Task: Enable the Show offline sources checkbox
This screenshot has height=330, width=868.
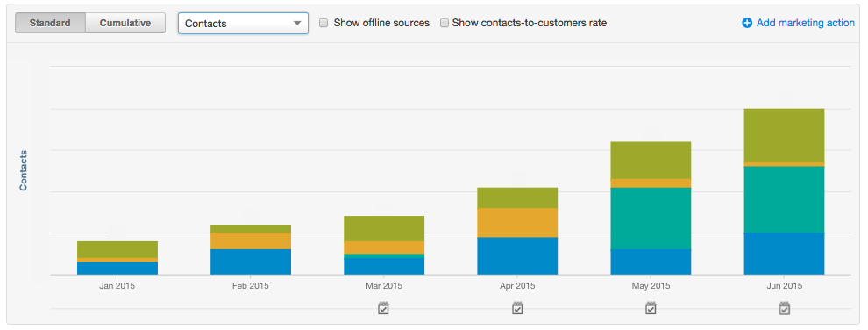Action: pos(324,23)
